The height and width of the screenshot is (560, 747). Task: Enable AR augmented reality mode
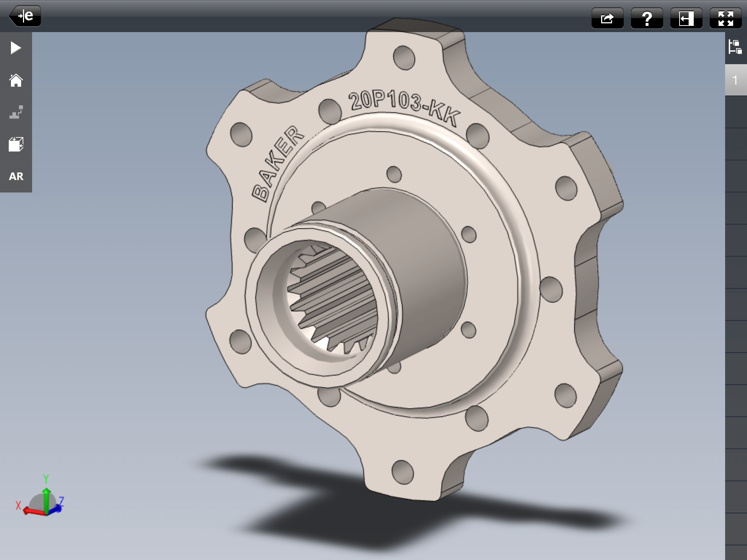click(x=16, y=176)
